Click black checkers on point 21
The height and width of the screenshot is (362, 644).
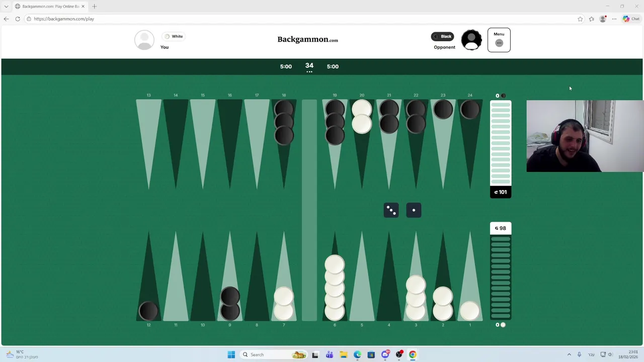tap(389, 117)
